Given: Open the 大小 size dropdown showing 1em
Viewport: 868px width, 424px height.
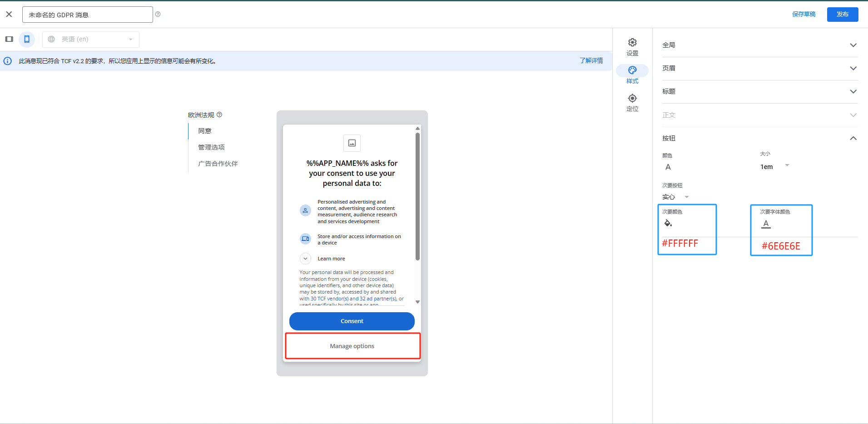Looking at the screenshot, I should click(774, 166).
